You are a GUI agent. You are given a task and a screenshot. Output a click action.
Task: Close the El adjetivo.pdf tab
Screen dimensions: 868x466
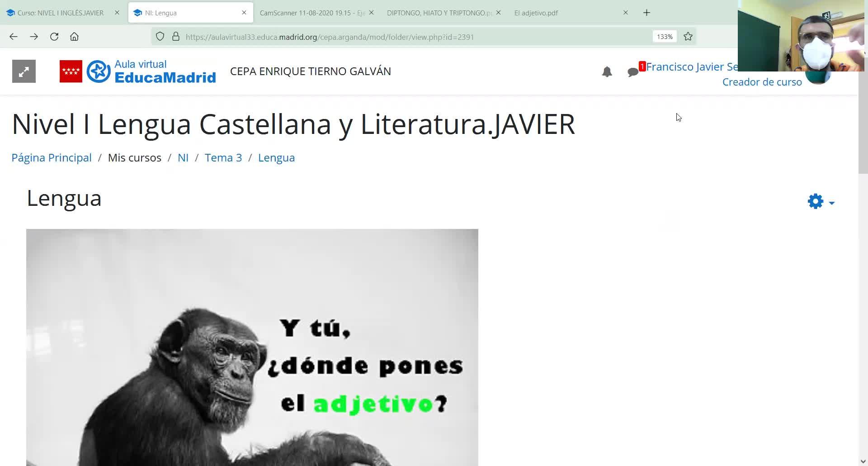coord(626,13)
